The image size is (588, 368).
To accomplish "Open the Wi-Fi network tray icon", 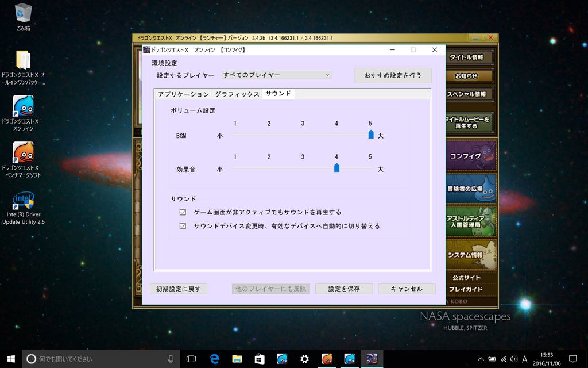I will coord(503,359).
